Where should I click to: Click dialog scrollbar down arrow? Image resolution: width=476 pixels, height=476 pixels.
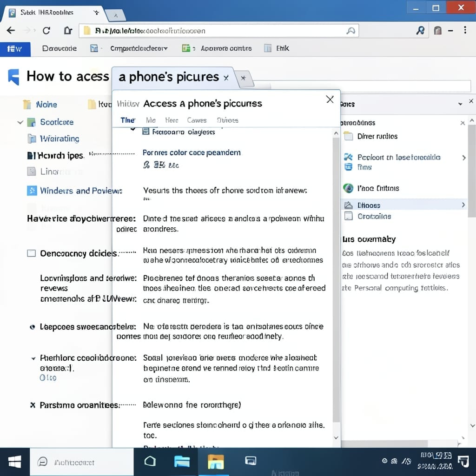[336, 437]
